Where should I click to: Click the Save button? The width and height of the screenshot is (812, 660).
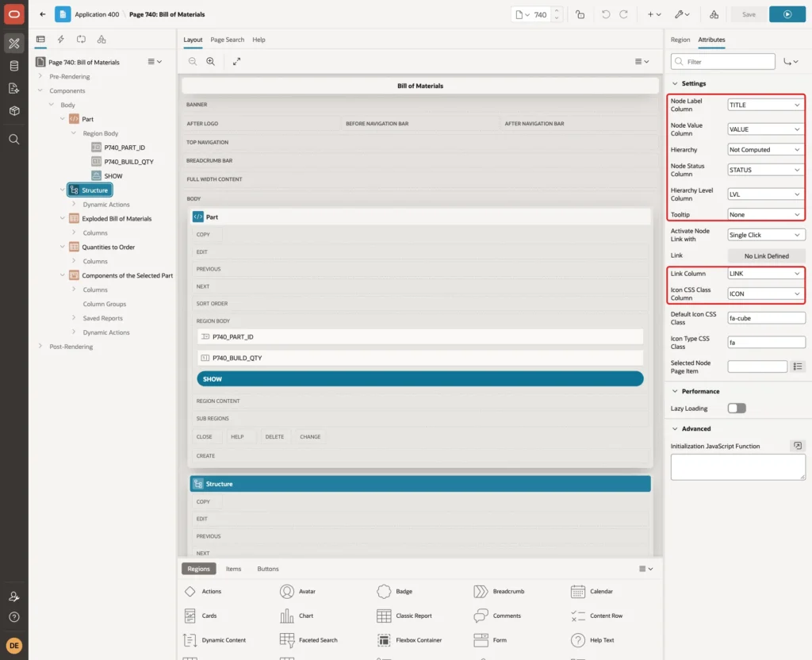coord(749,14)
